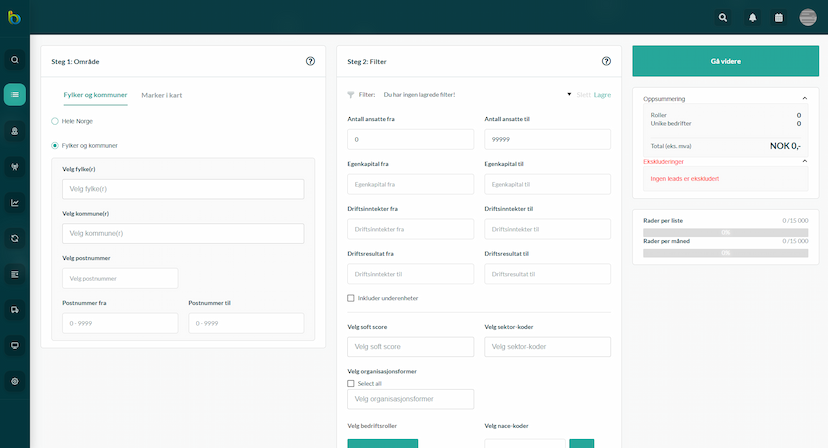Open Velg kommune(r) dropdown

(x=183, y=234)
